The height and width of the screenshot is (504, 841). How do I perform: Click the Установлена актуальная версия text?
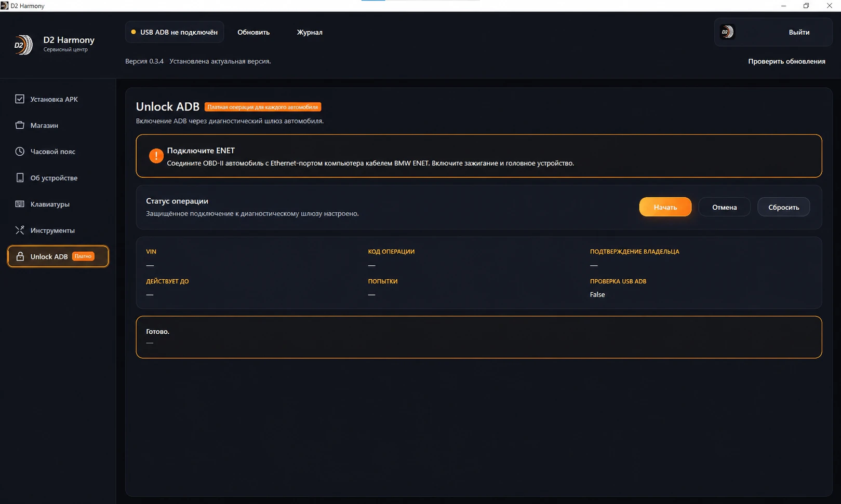(220, 61)
